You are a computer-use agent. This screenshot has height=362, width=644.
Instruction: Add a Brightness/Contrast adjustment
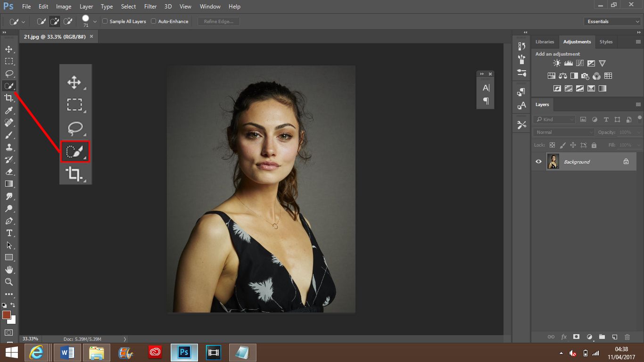[x=557, y=63]
